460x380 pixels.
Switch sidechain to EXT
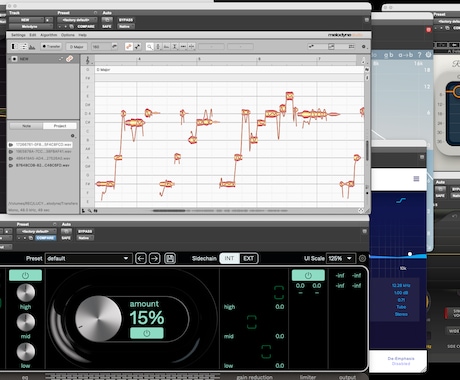pyautogui.click(x=248, y=258)
